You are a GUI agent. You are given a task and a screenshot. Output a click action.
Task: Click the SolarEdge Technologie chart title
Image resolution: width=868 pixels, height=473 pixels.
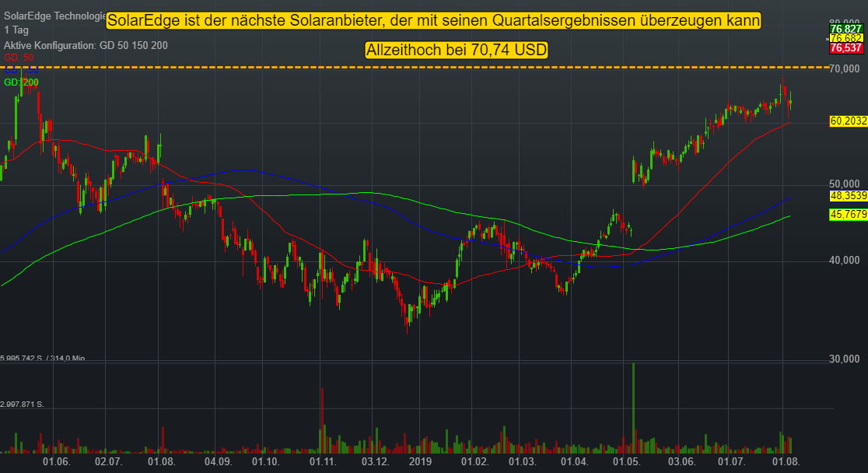pos(54,16)
